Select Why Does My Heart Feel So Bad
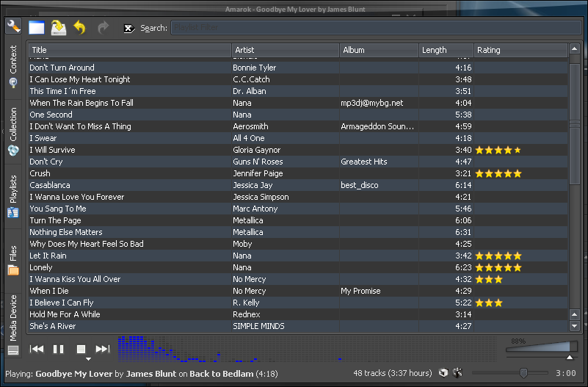 (x=298, y=244)
